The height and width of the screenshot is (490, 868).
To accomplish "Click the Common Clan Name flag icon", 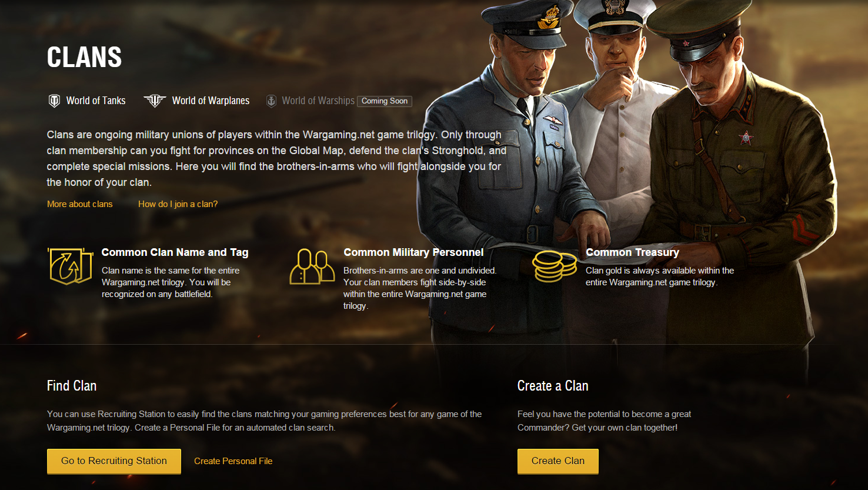I will (71, 266).
